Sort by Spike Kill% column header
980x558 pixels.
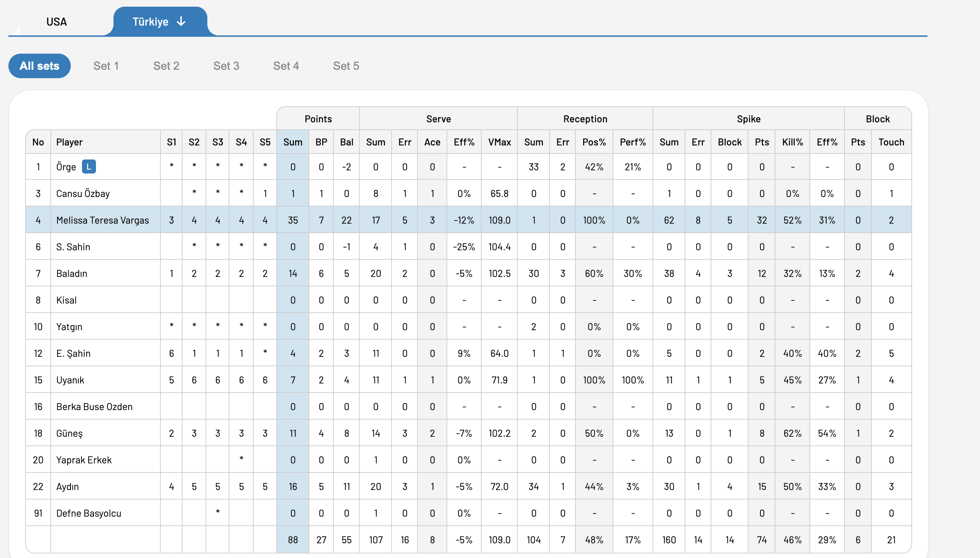[792, 142]
